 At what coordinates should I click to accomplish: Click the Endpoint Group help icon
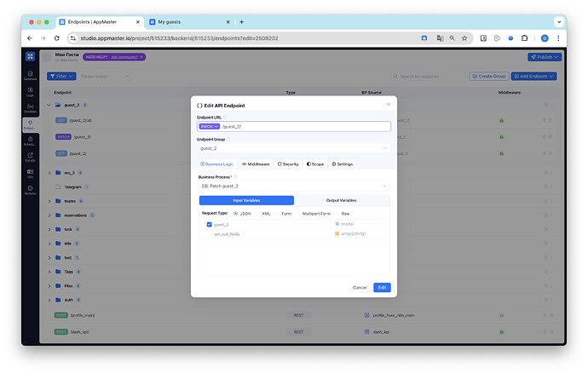[x=228, y=140]
